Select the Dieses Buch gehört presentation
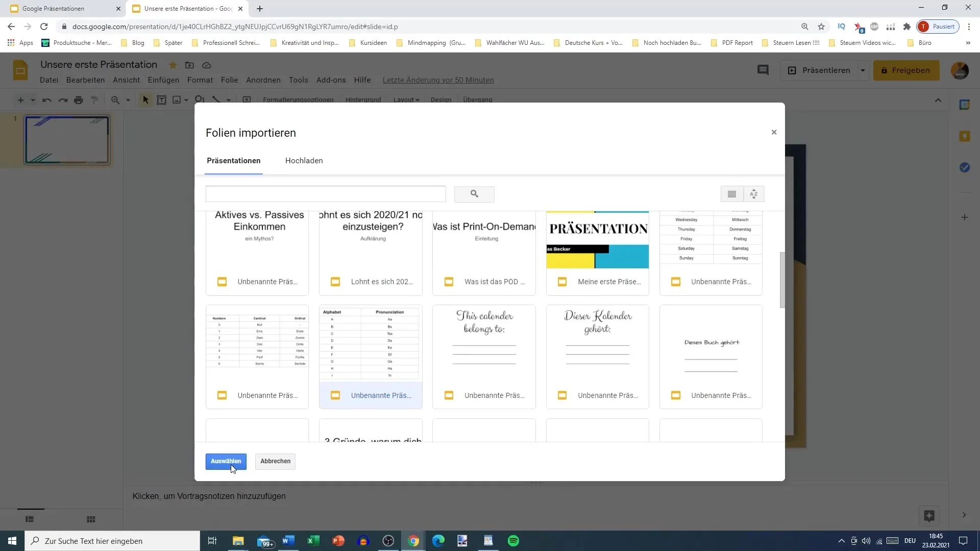Image resolution: width=980 pixels, height=551 pixels. 710,357
